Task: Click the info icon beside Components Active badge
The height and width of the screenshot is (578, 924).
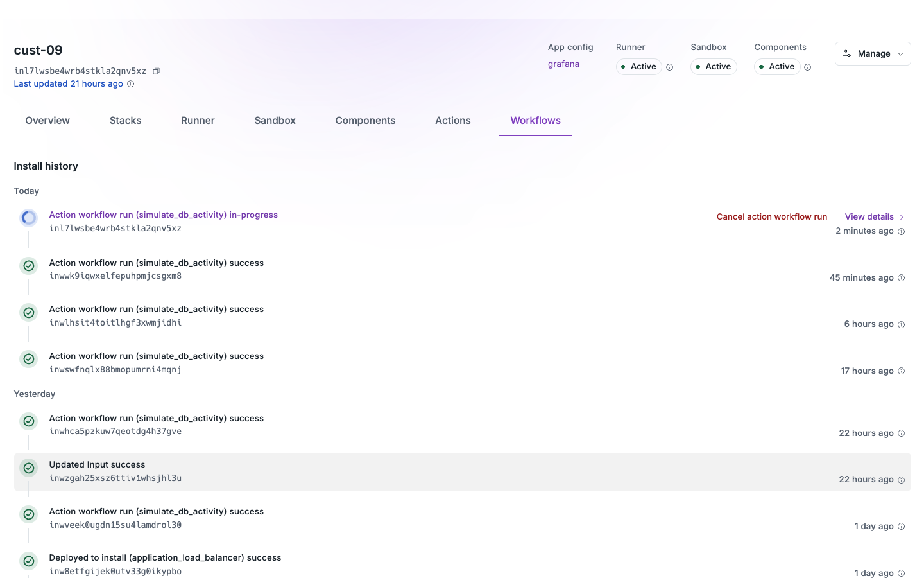Action: click(807, 67)
